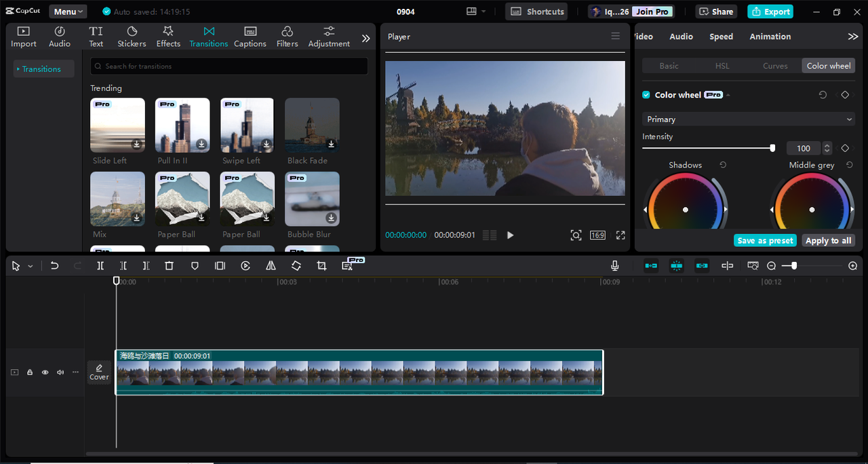Screen dimensions: 868x464
Task: Click the Freeze frame icon in timeline toolbar
Action: (220, 266)
